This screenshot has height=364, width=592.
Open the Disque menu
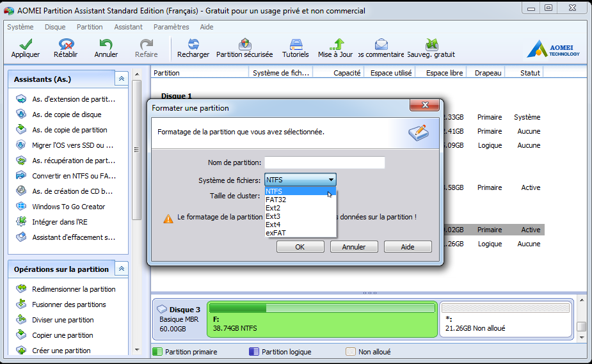[55, 27]
